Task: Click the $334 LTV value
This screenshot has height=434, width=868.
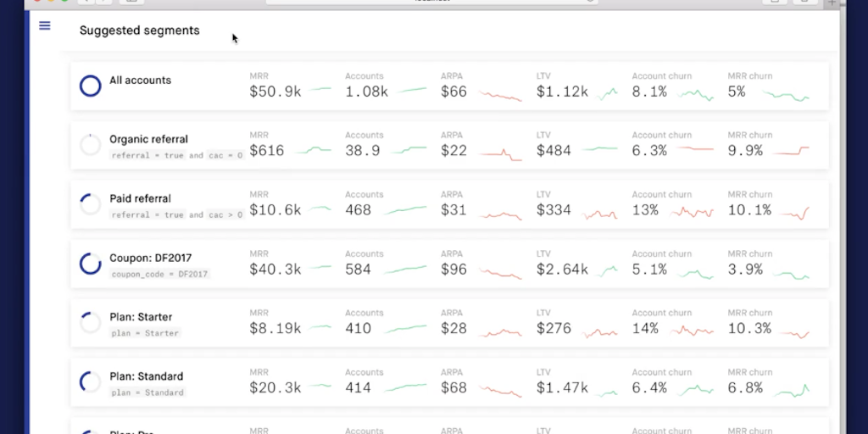Action: [x=554, y=210]
